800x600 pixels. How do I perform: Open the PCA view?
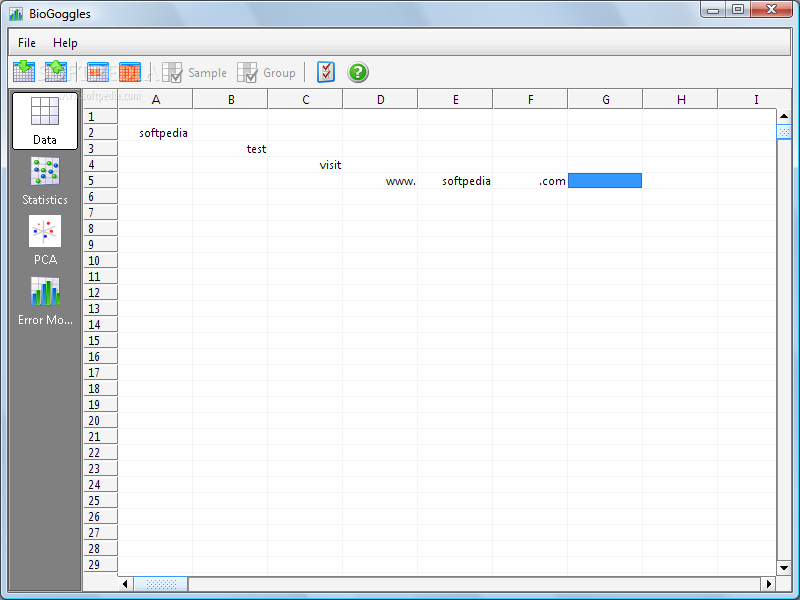click(45, 241)
